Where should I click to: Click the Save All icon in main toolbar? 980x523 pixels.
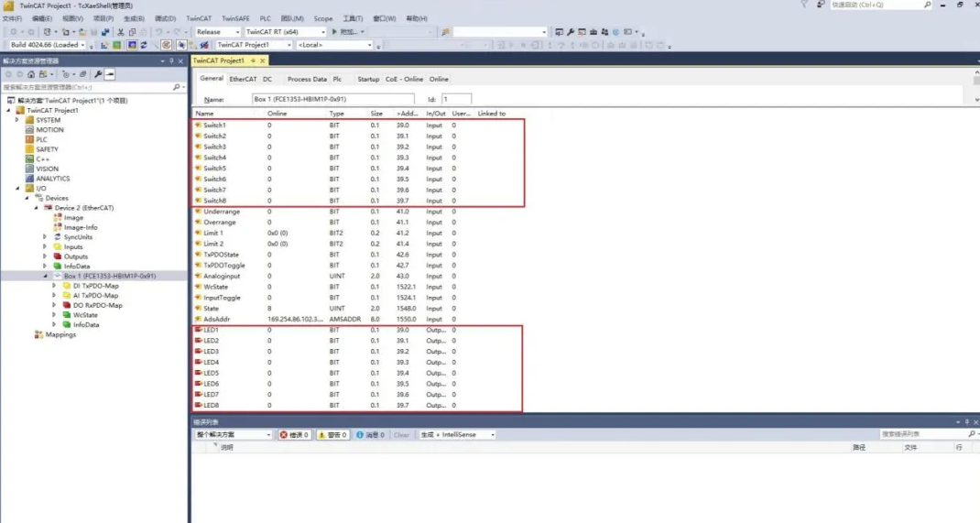[x=105, y=32]
